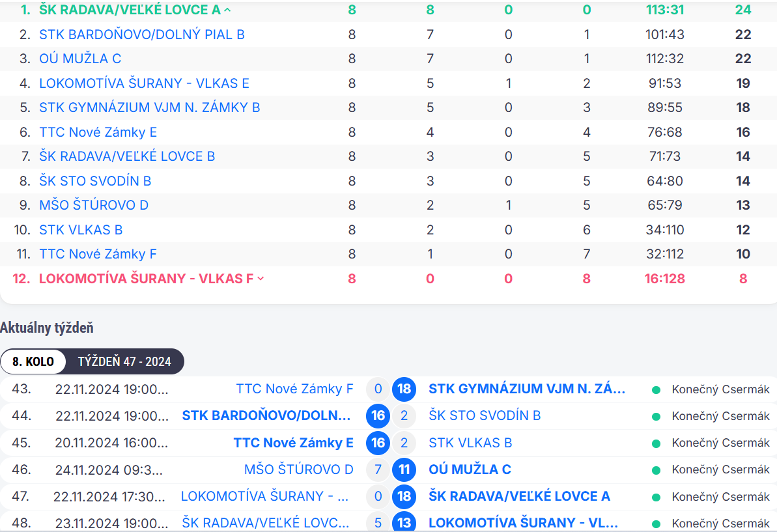Click date 24.11.2024 09:3... in match 46
This screenshot has width=777, height=532.
point(109,469)
